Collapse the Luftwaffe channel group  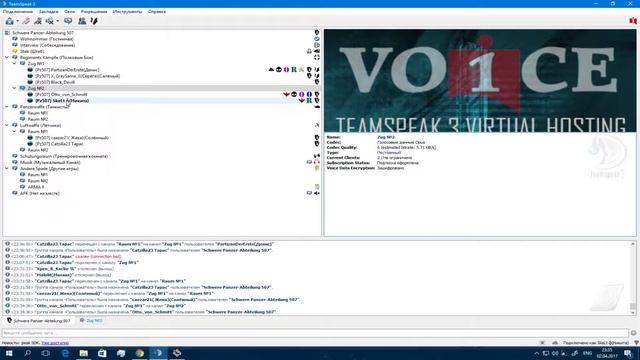pos(7,125)
